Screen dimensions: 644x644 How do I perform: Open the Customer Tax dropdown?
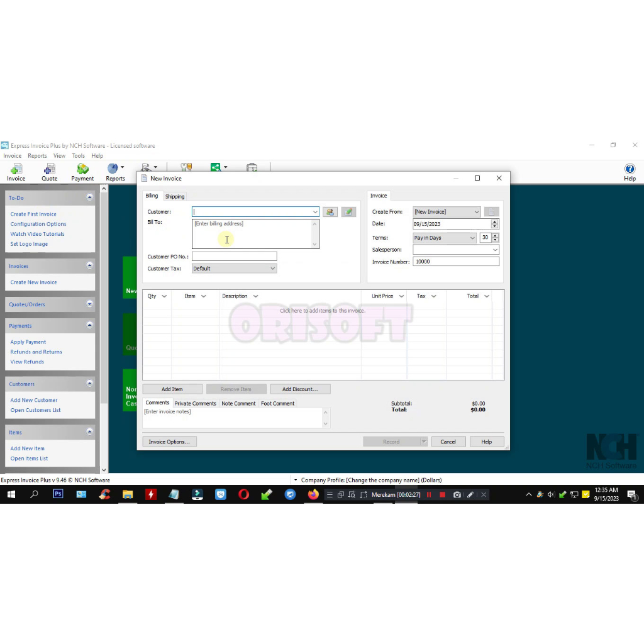pos(272,269)
